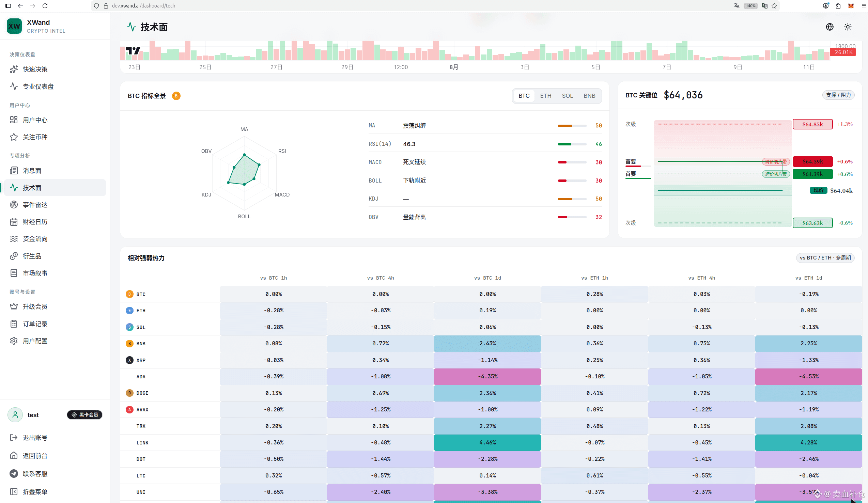Switch to the ETH indicator tab

(546, 96)
